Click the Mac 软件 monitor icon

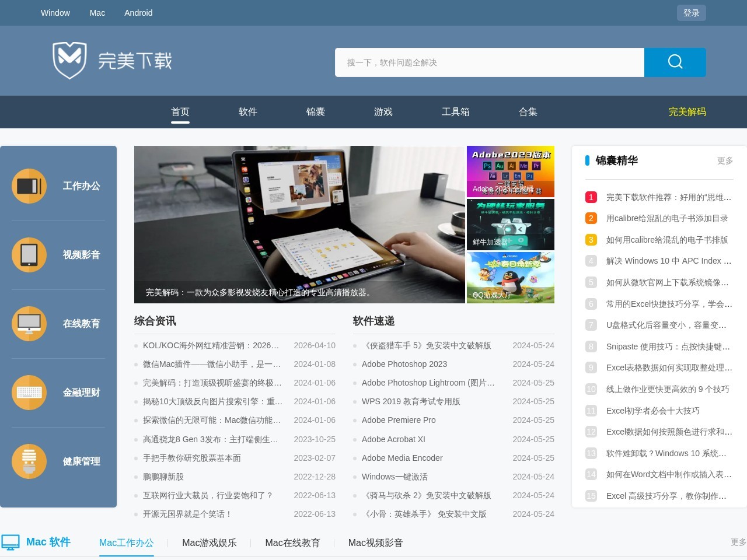point(11,542)
